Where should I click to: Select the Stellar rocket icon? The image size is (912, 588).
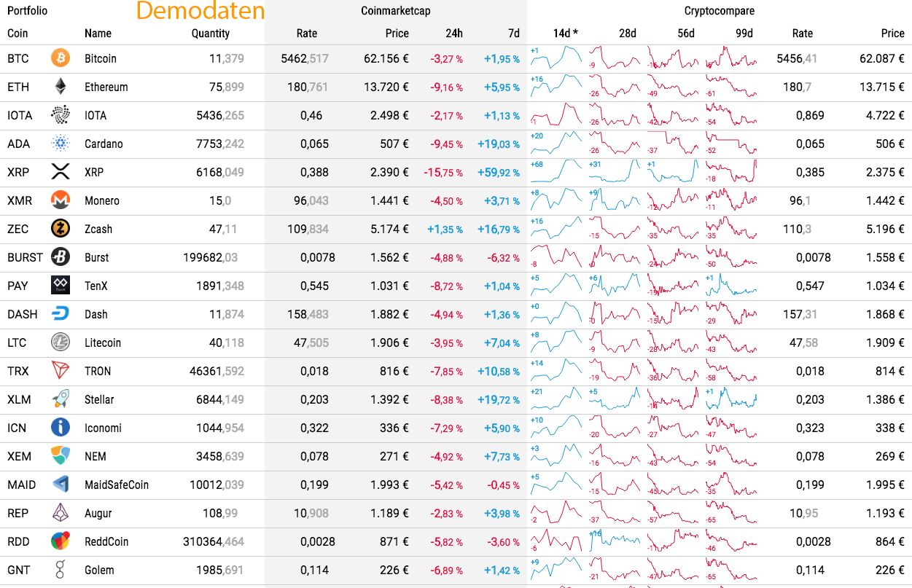click(x=61, y=399)
